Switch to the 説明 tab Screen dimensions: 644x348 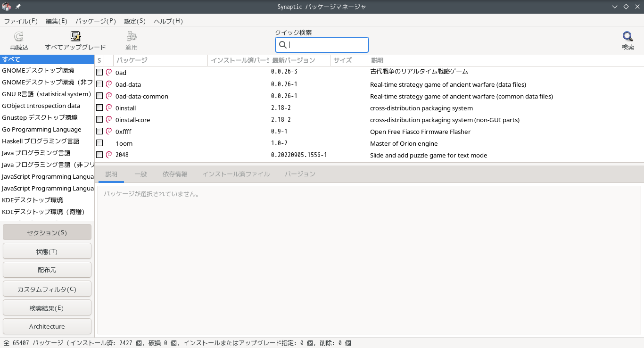click(x=111, y=174)
